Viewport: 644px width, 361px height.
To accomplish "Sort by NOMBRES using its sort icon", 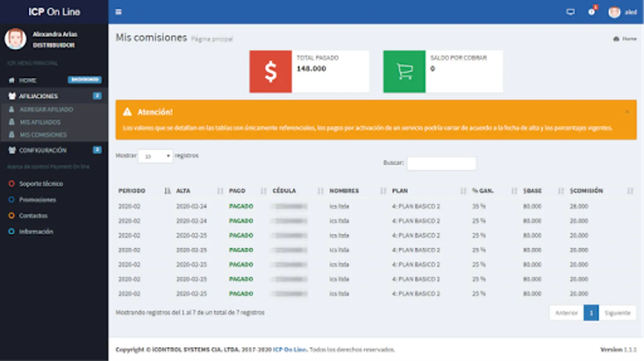I will pos(383,191).
